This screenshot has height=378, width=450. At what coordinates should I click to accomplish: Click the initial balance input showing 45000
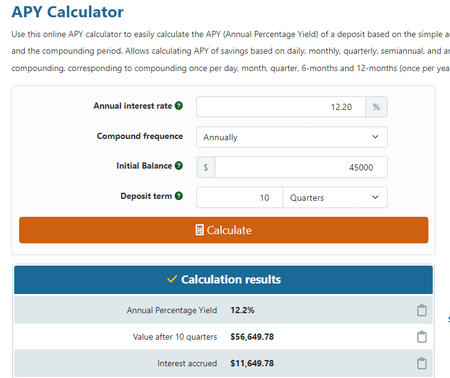tap(301, 167)
